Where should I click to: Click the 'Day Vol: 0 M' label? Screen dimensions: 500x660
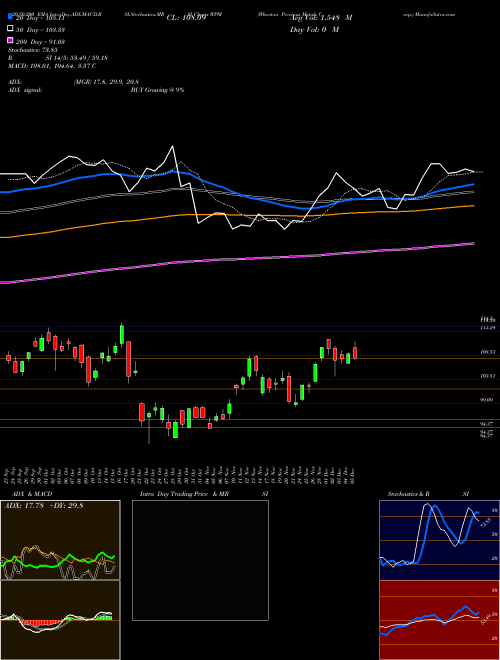coord(315,30)
